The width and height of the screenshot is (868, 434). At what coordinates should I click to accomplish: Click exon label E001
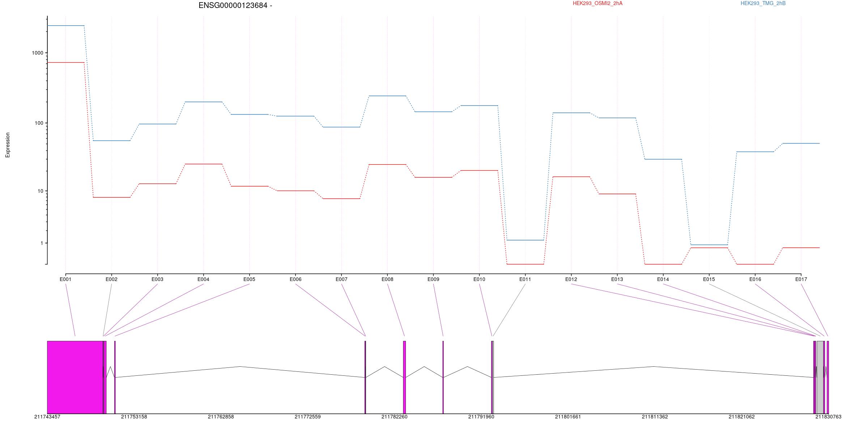tap(65, 279)
